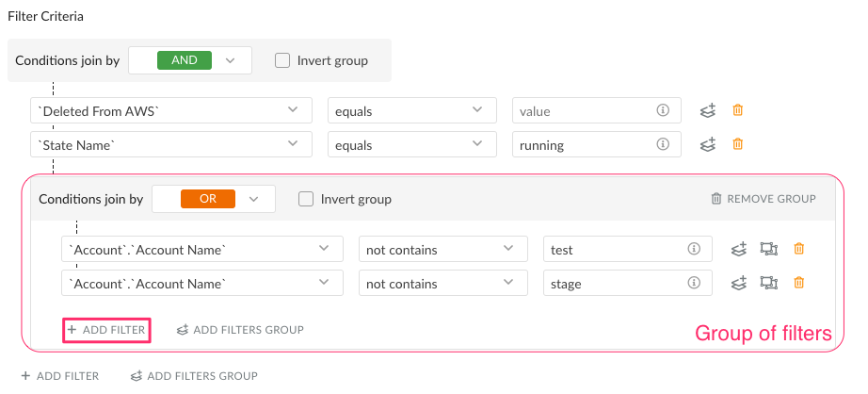868x394 pixels.
Task: Click the empty value input for Deleted From AWS
Action: point(596,111)
